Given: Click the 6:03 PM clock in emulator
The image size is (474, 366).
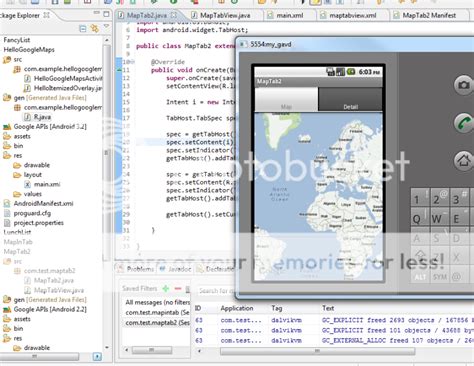Looking at the screenshot, I should pyautogui.click(x=369, y=72).
